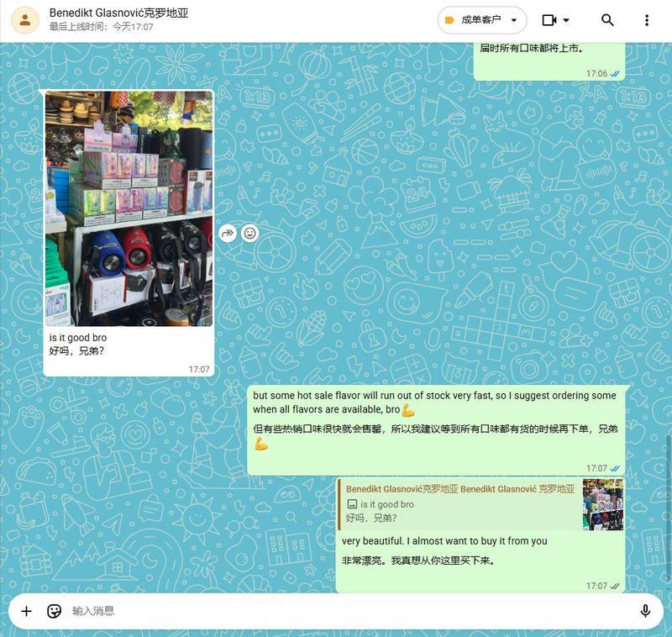Open the 成单客户 label dropdown
The width and height of the screenshot is (672, 637).
click(481, 20)
